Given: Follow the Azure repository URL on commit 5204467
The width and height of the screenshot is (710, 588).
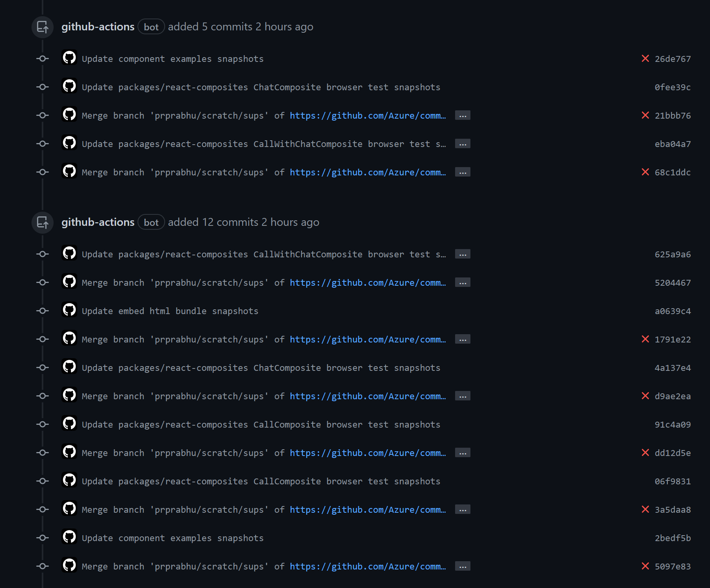Looking at the screenshot, I should click(x=368, y=283).
